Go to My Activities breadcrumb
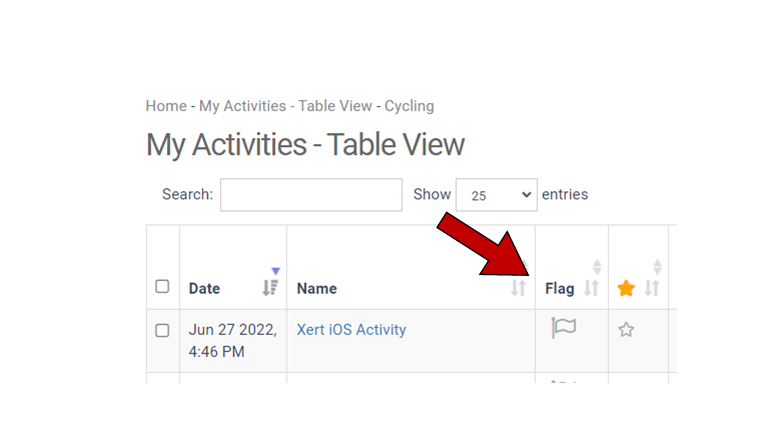The height and width of the screenshot is (438, 778). (244, 106)
